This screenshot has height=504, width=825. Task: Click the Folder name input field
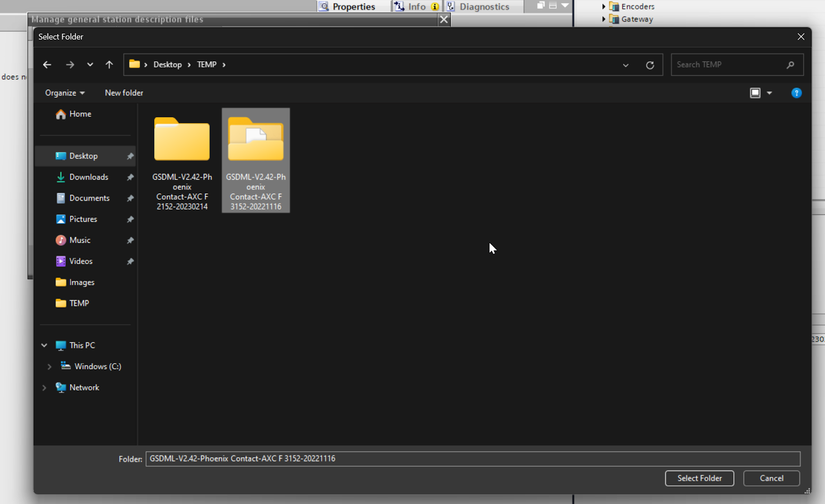coord(473,459)
